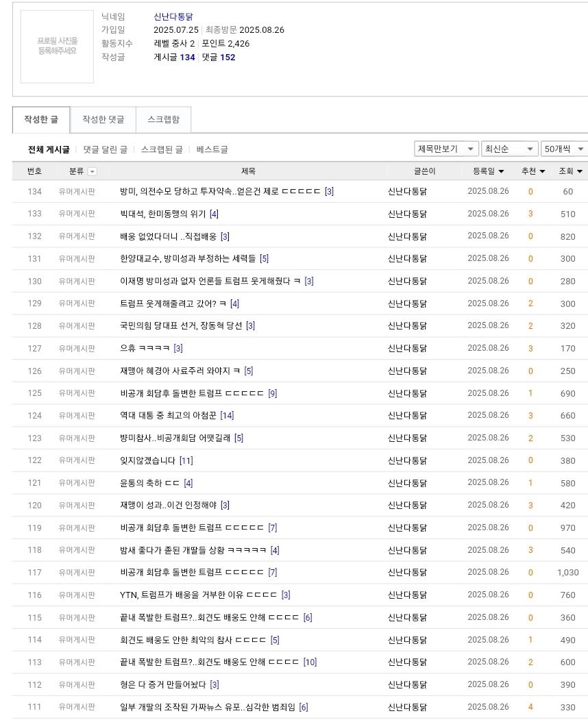Select the 베스트글 filter

point(212,149)
